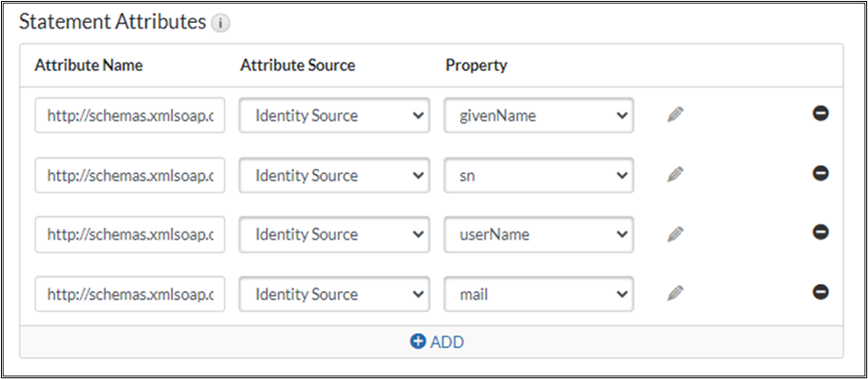
Task: Select Attribute Name field in mail row
Action: (130, 294)
